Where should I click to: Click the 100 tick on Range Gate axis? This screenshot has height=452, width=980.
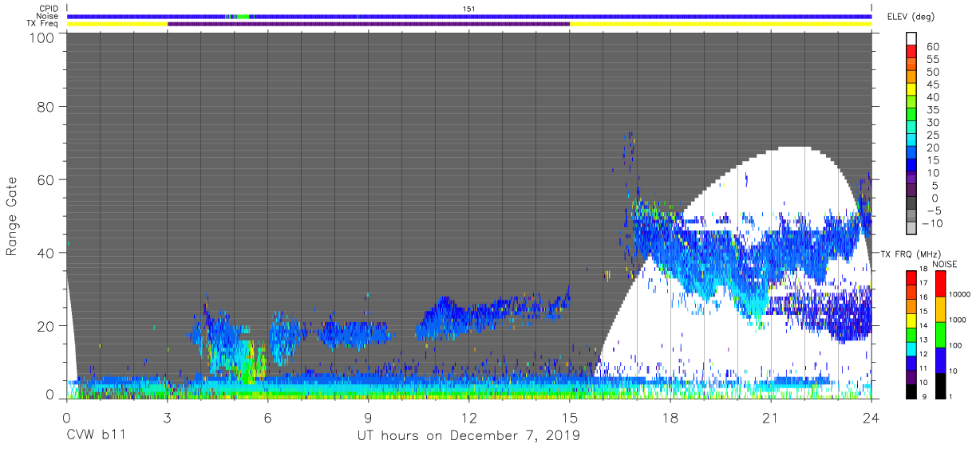click(41, 37)
